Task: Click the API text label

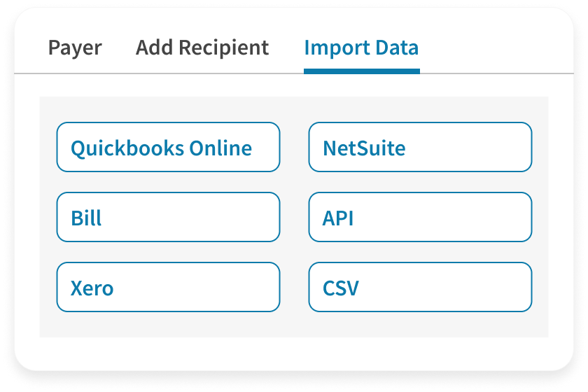Action: tap(338, 218)
